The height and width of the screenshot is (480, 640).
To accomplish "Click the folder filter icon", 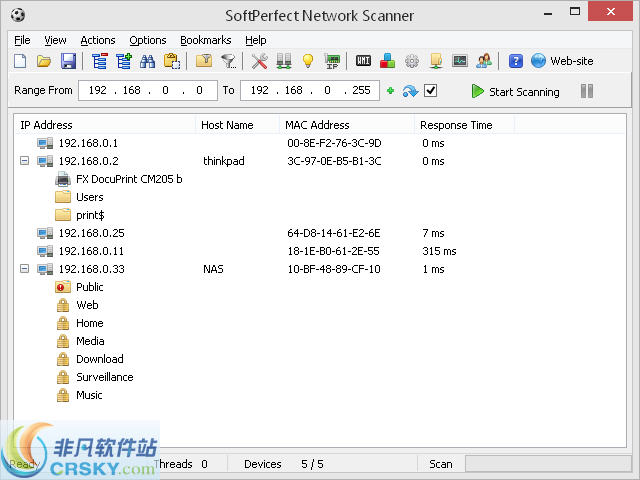I will (204, 61).
